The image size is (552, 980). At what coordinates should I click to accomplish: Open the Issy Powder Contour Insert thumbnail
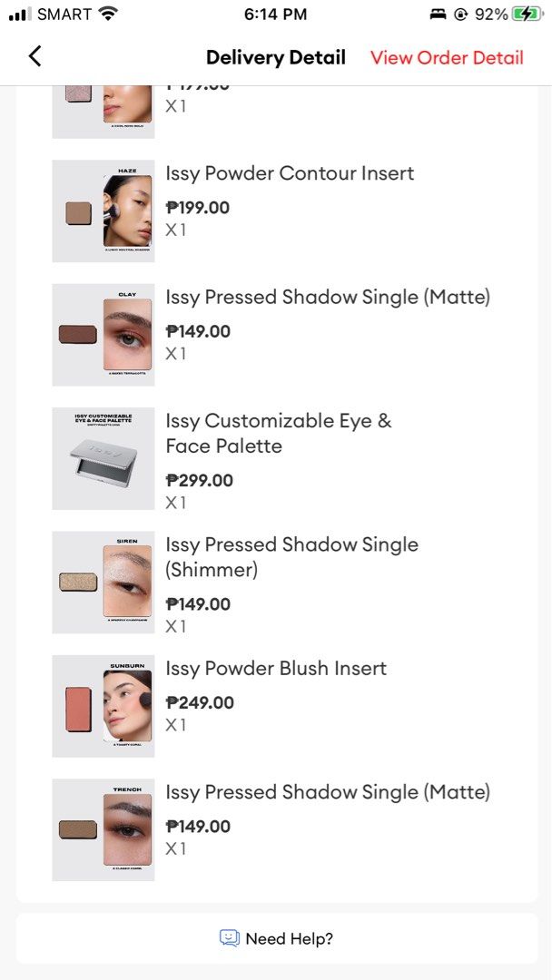[103, 211]
